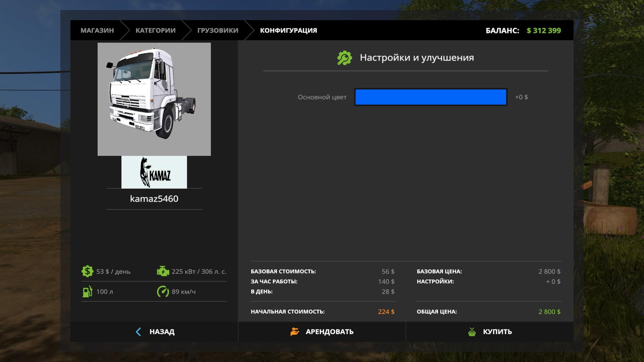Viewport: 644px width, 362px height.
Task: Go to the Категории breadcrumb
Action: pyautogui.click(x=155, y=31)
